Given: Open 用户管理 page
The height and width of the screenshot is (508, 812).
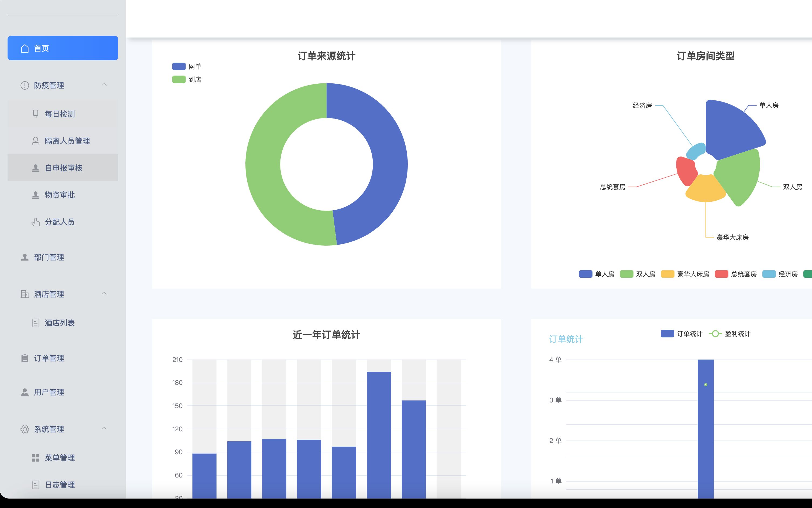Looking at the screenshot, I should (63, 392).
